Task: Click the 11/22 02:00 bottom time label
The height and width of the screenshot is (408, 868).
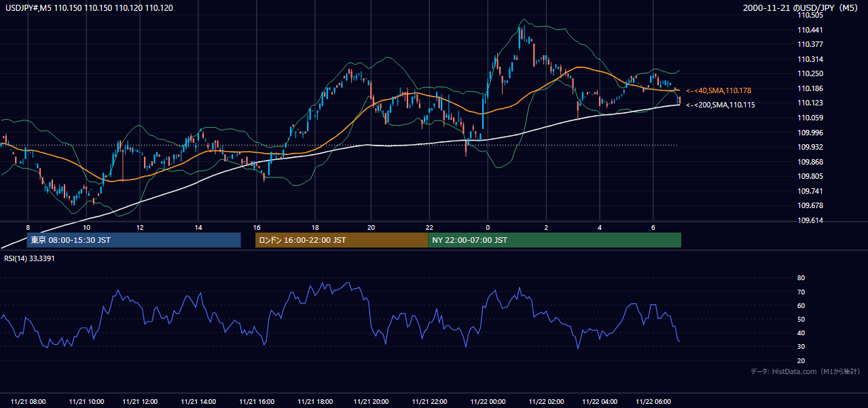Action: 545,402
